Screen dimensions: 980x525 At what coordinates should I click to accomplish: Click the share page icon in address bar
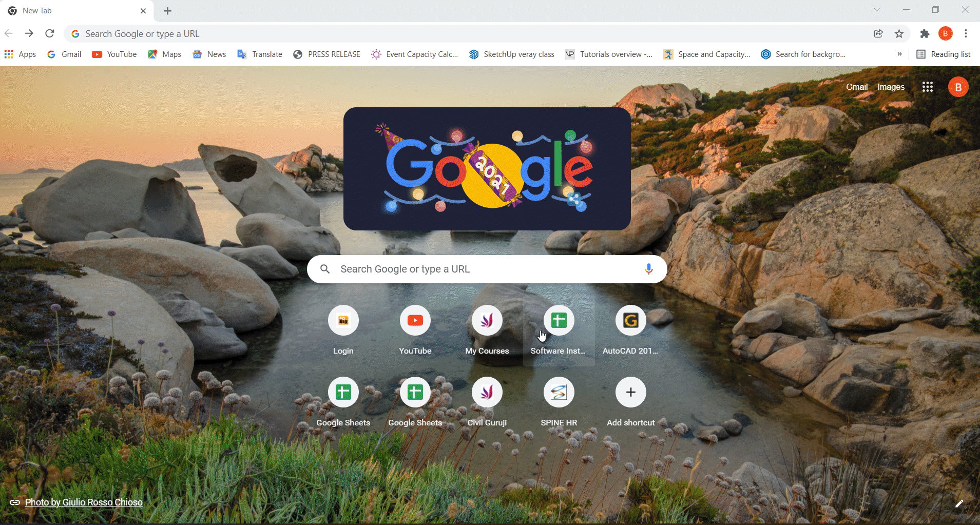pos(878,33)
